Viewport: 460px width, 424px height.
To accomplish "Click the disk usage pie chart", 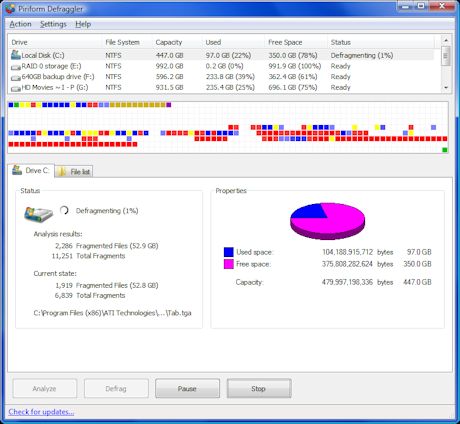I will [x=328, y=221].
